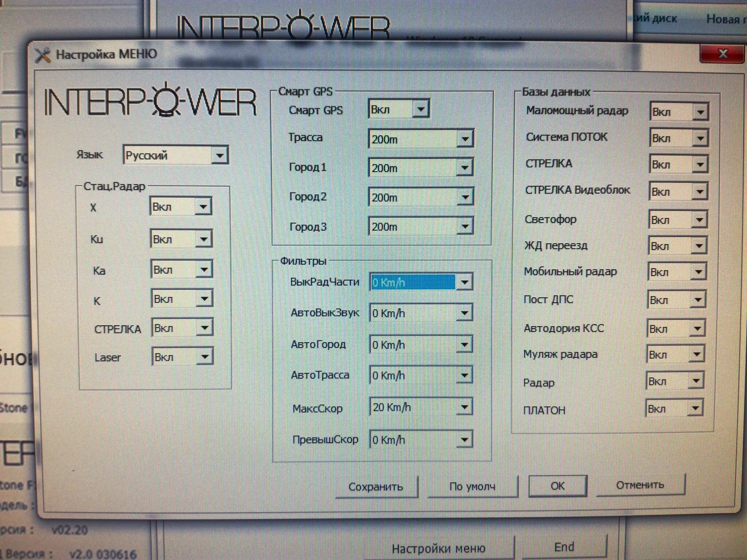Open the АвтоВыкЗвук speed dropdown
The height and width of the screenshot is (560, 747).
(421, 313)
